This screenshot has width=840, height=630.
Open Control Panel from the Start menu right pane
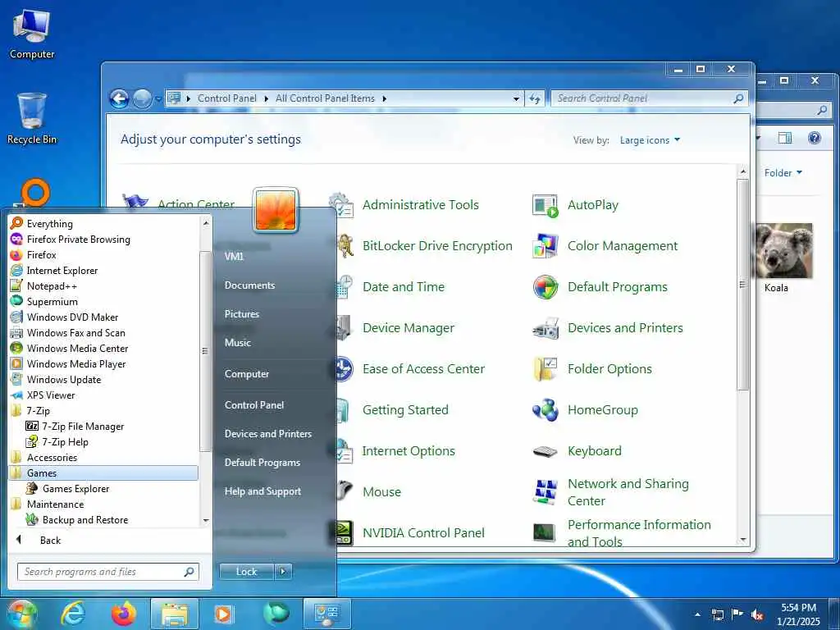point(254,405)
